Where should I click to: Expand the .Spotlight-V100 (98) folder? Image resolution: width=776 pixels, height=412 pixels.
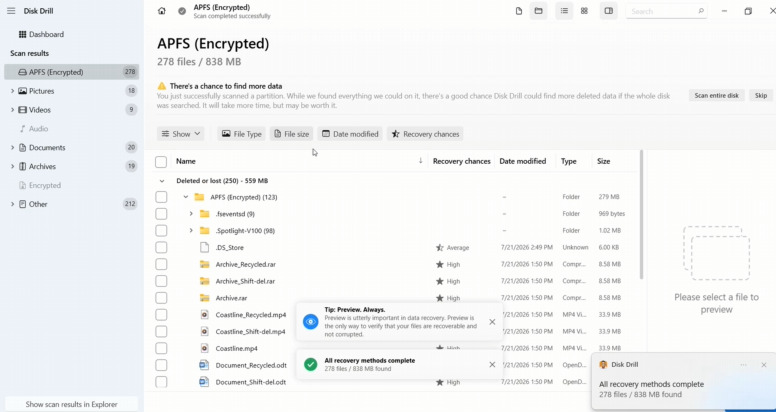coord(191,231)
